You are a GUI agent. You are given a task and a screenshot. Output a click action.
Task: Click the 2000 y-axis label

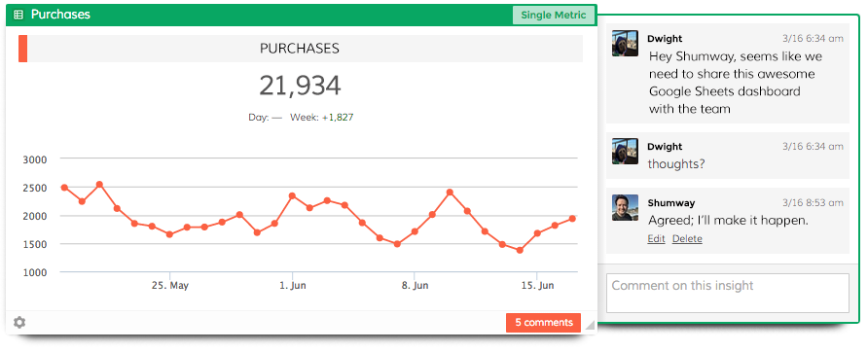tap(34, 217)
